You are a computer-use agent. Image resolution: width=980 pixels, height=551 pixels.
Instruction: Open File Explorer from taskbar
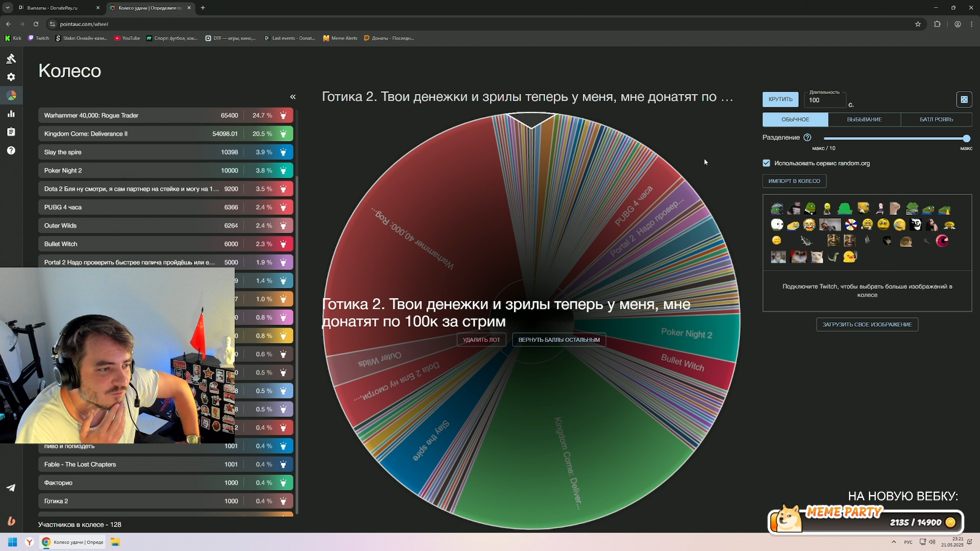pos(115,542)
